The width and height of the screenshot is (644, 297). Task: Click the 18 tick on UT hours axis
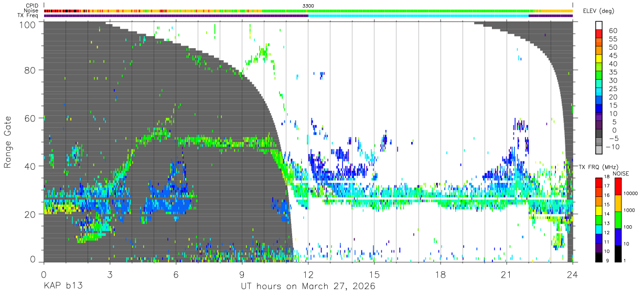pyautogui.click(x=441, y=274)
